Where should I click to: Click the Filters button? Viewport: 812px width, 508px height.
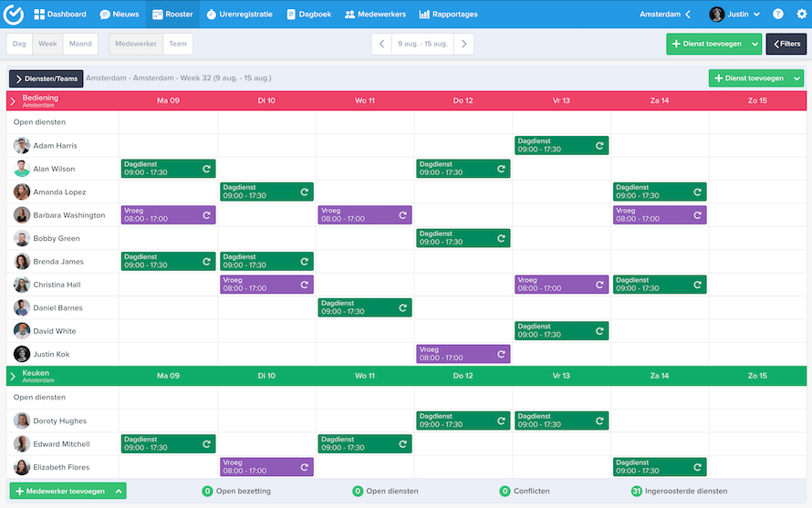coord(786,44)
